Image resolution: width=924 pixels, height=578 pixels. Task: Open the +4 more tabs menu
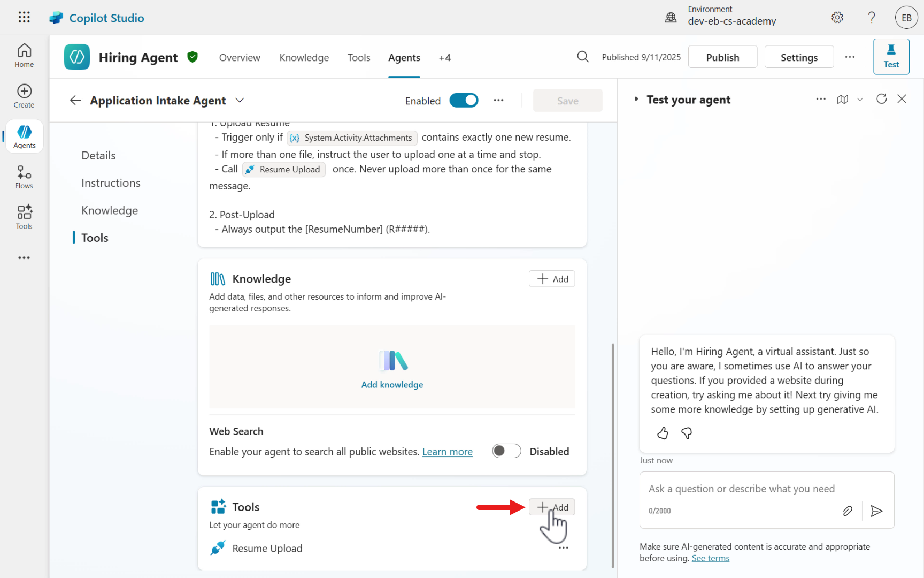coord(444,58)
